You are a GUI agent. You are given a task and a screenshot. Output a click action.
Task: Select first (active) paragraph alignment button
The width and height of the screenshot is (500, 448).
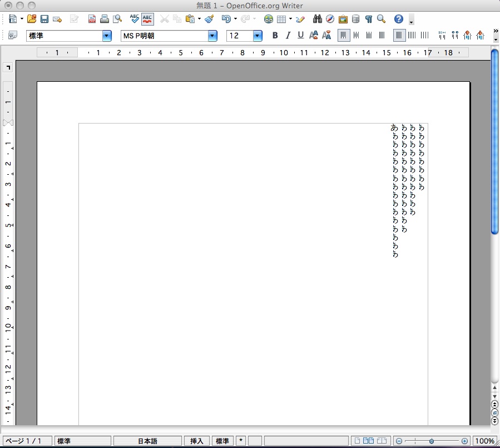click(x=343, y=35)
